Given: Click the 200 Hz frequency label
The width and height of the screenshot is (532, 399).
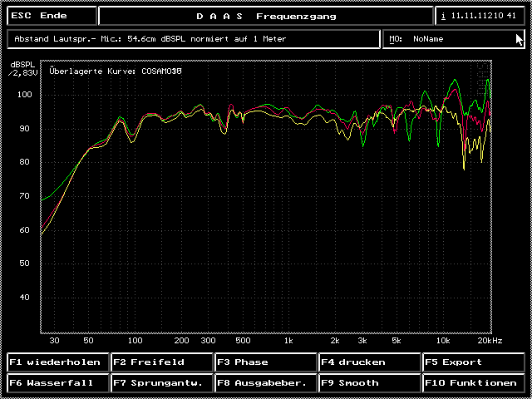Looking at the screenshot, I should point(182,341).
